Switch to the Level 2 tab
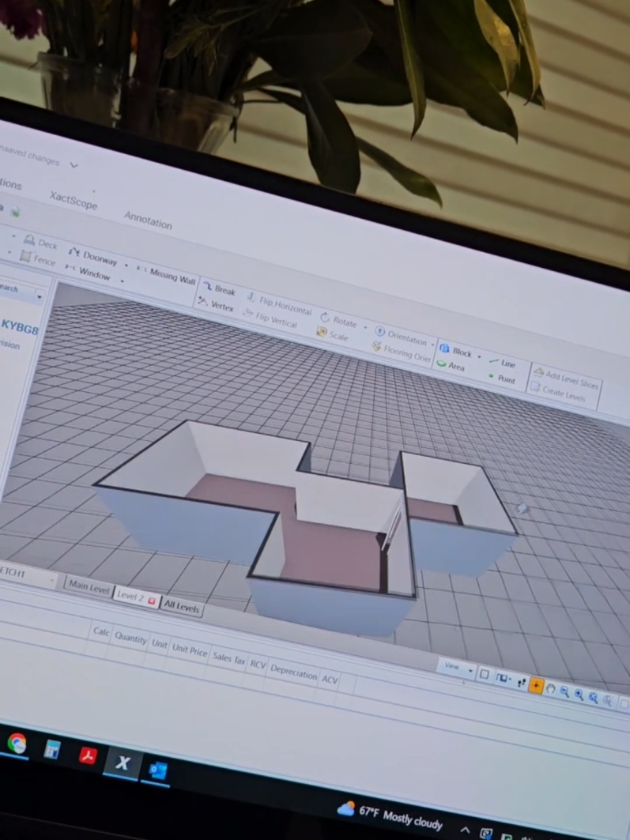630x840 pixels. click(135, 597)
